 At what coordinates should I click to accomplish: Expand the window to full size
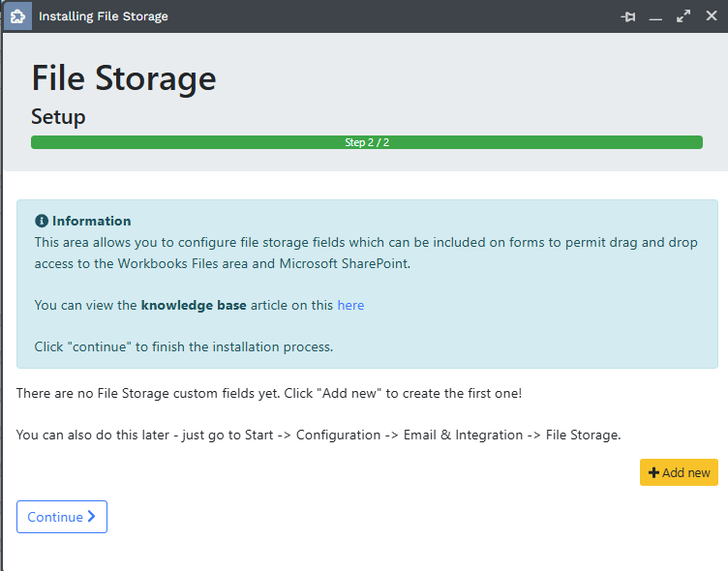click(x=683, y=16)
